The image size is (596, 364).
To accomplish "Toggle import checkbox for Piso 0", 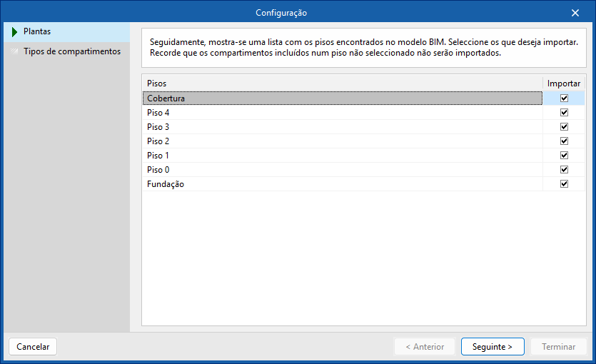I will click(x=564, y=170).
